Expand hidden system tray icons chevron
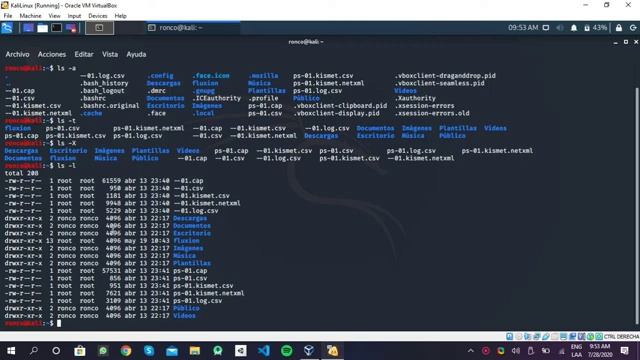This screenshot has height=360, width=640. [470, 351]
